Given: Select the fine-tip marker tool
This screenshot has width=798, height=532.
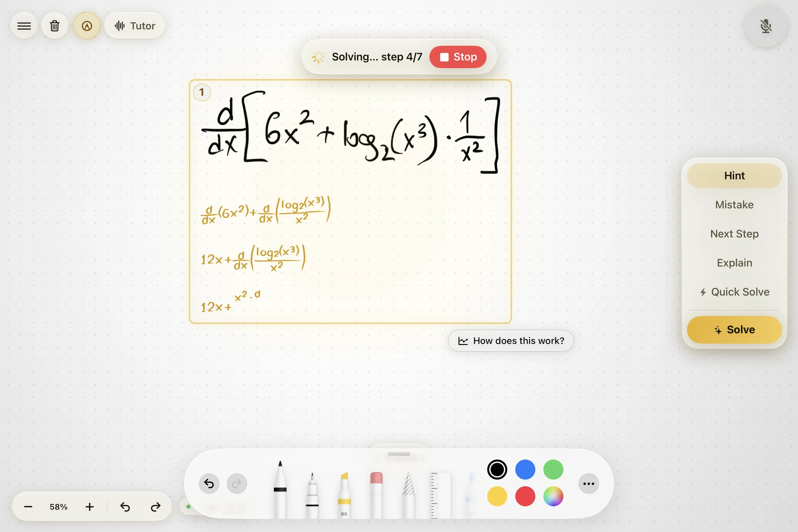Looking at the screenshot, I should (x=312, y=495).
